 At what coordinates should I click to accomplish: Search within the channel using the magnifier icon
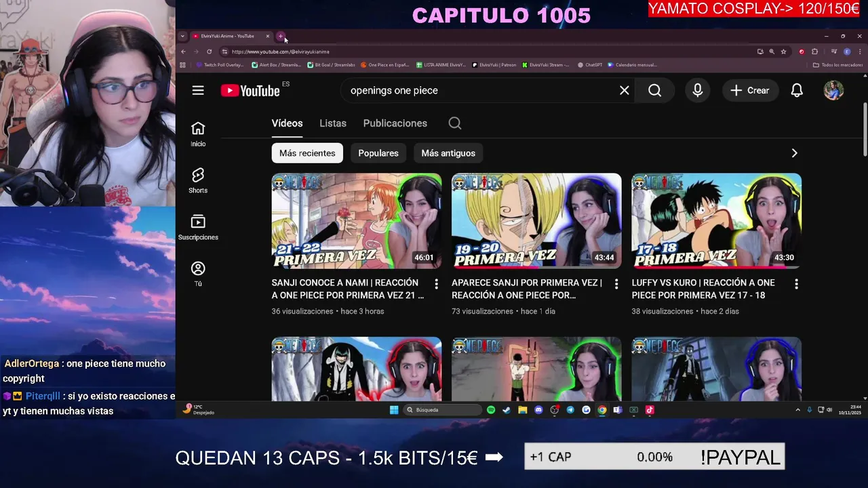pyautogui.click(x=455, y=123)
